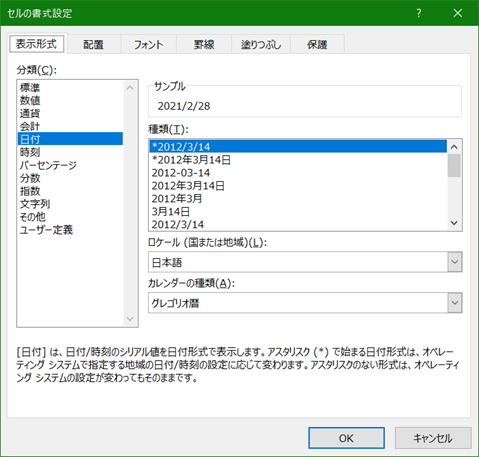Open the フォント tab

148,45
